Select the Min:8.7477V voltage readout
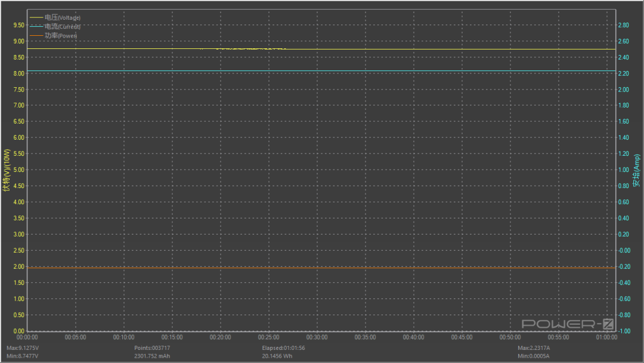 22,356
